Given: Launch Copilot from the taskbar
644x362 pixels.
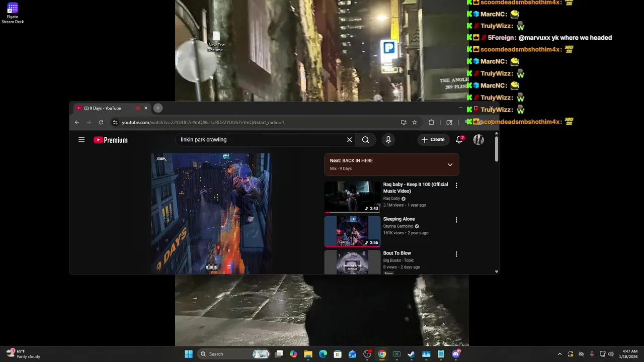Looking at the screenshot, I should pos(293,354).
